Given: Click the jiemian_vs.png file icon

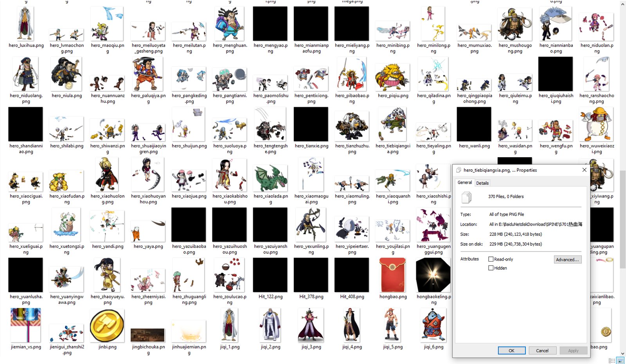Looking at the screenshot, I should 26,325.
